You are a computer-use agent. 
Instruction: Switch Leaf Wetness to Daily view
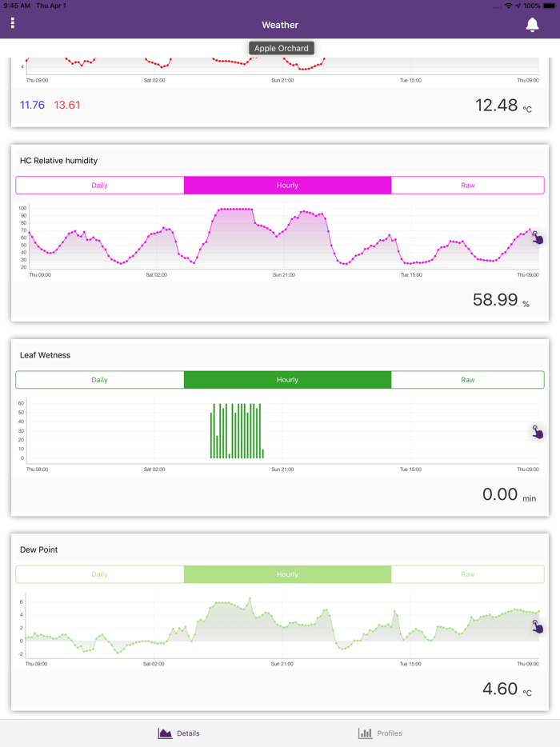(x=100, y=380)
